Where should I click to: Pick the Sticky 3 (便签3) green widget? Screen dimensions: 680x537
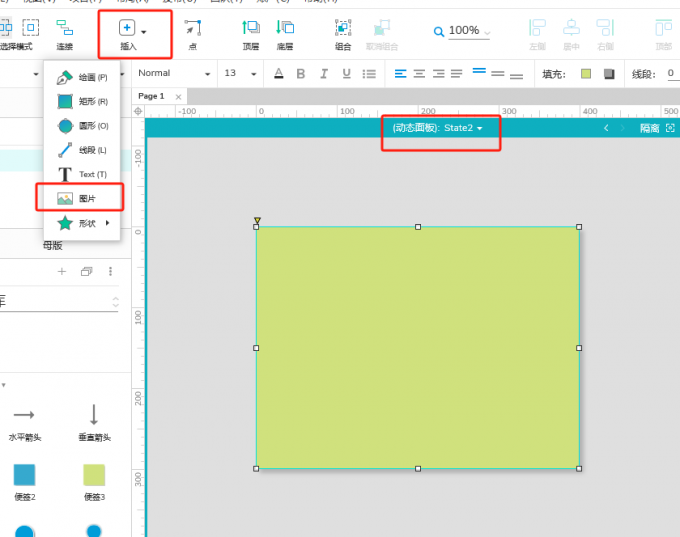click(x=94, y=483)
